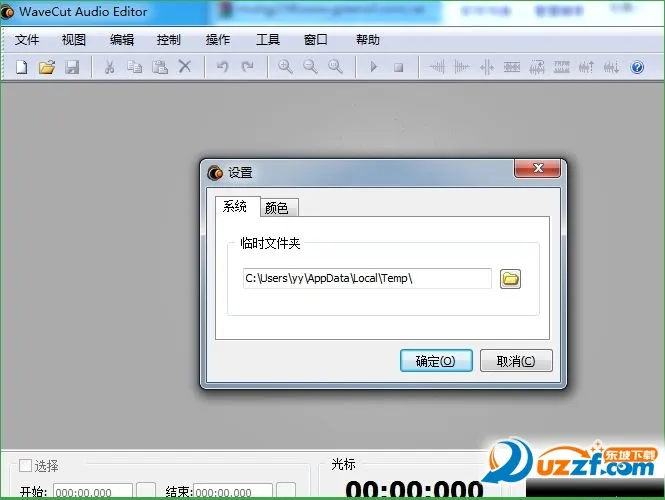Open the Help question mark icon
Viewport: 665px width, 500px height.
637,67
